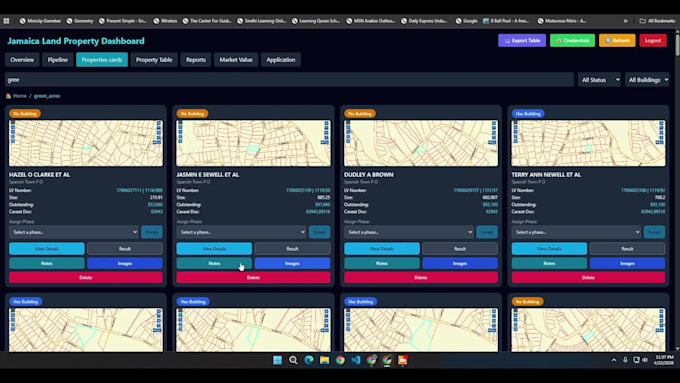Screen dimensions: 680x383
Task: Open Miniclip Gamebar bookmark
Action: 40,20
